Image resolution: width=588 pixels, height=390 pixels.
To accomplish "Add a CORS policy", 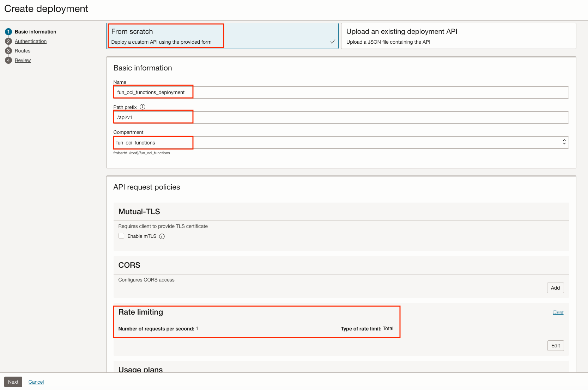I will pyautogui.click(x=555, y=288).
